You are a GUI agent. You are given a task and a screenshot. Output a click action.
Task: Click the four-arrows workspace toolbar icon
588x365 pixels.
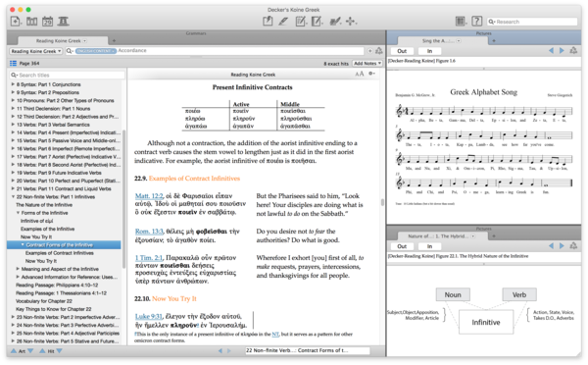[x=351, y=22]
